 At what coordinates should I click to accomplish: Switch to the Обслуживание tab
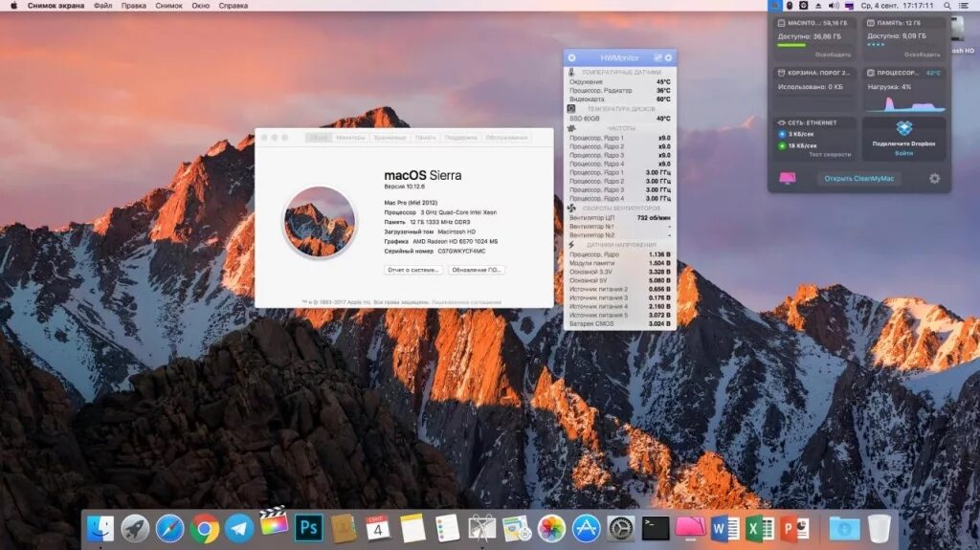[x=506, y=138]
